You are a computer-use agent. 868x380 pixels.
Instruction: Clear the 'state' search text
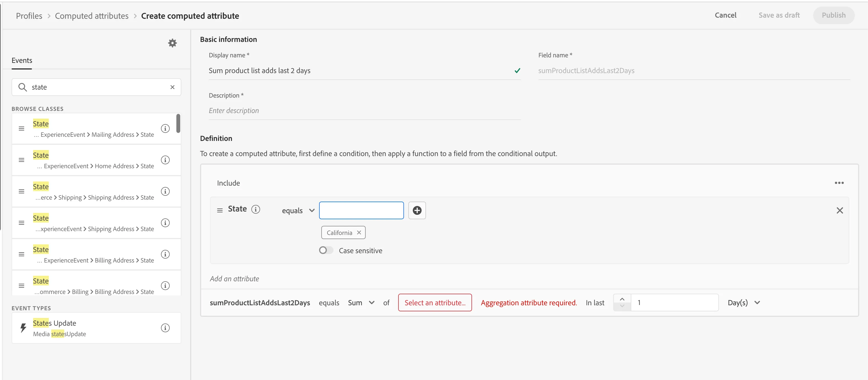(x=172, y=87)
